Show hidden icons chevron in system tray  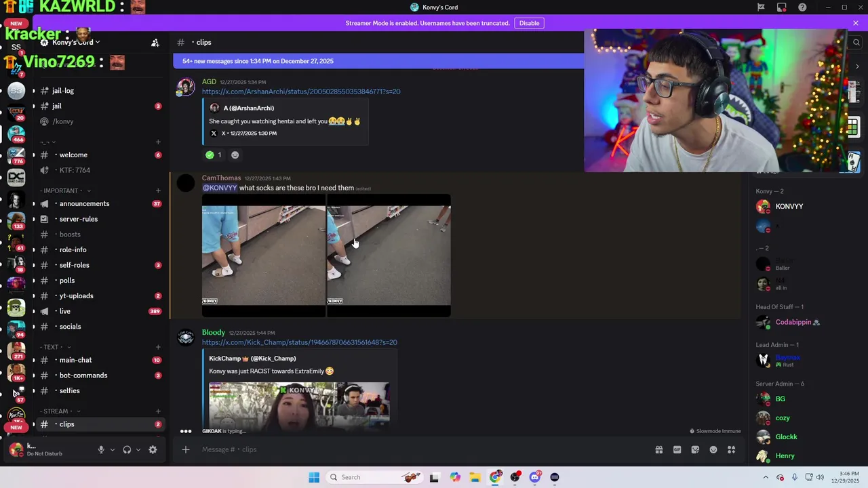click(766, 477)
